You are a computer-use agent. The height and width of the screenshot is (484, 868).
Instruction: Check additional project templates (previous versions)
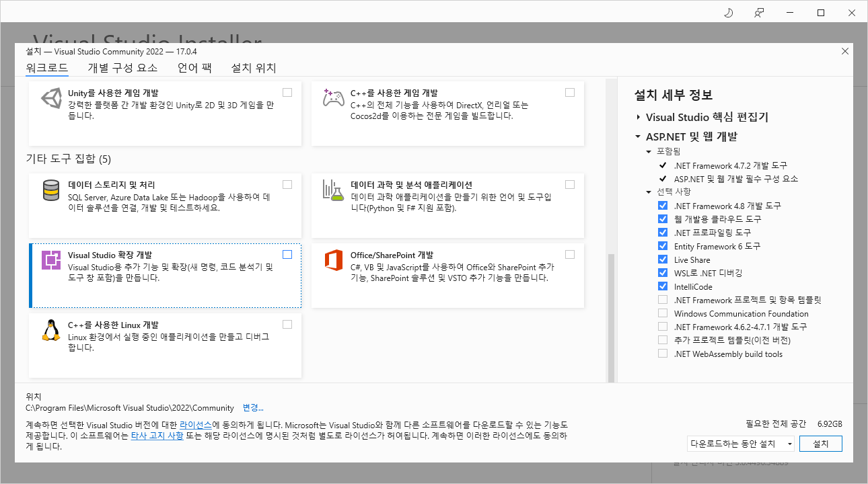coord(663,340)
